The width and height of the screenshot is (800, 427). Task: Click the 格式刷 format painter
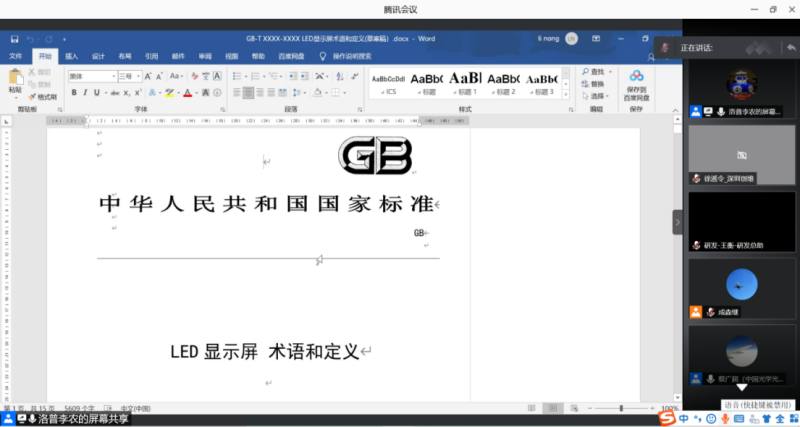pos(43,96)
